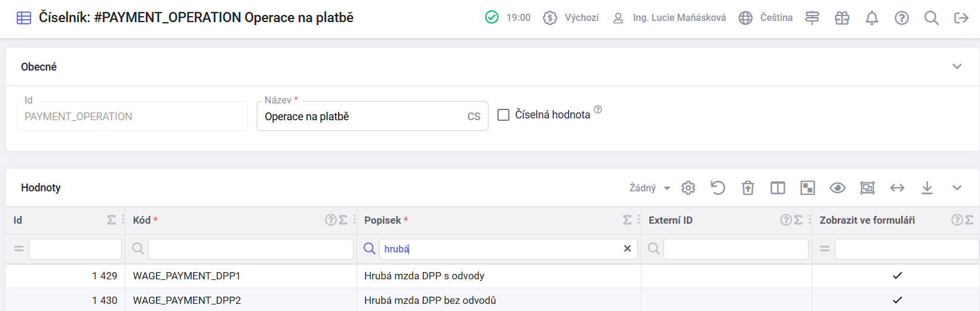
Task: Click the Hrubá mzda DPP s odvody cell
Action: pos(499,276)
